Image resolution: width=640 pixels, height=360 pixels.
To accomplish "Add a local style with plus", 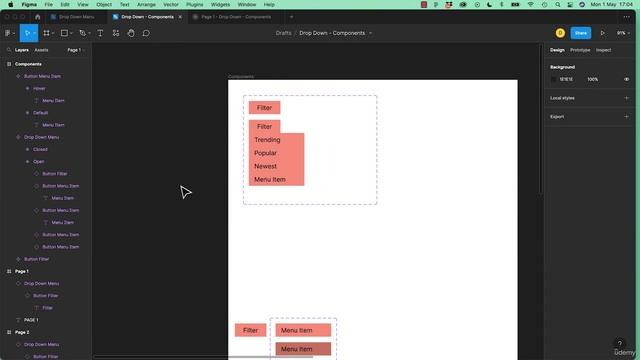I will (627, 98).
